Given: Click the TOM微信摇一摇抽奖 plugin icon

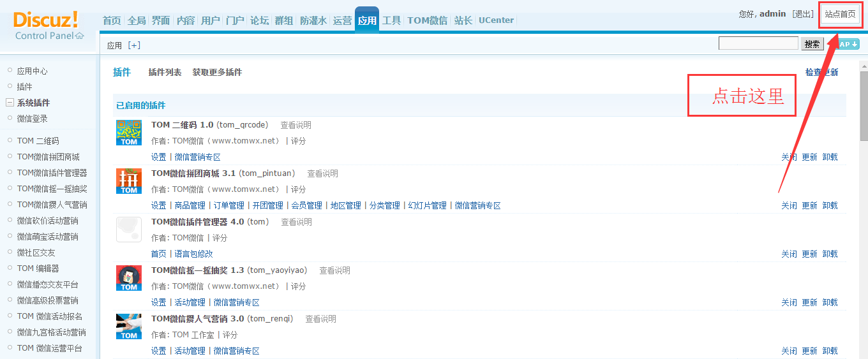Looking at the screenshot, I should coord(129,278).
